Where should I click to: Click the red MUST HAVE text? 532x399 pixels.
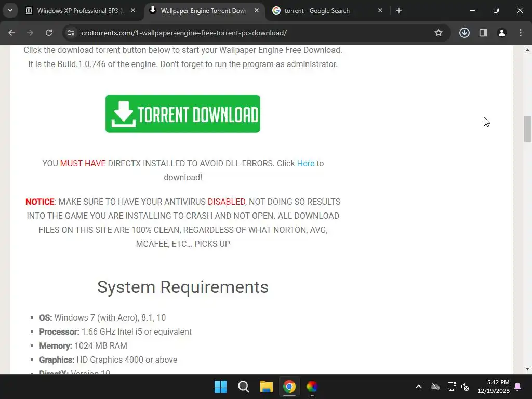tap(83, 163)
